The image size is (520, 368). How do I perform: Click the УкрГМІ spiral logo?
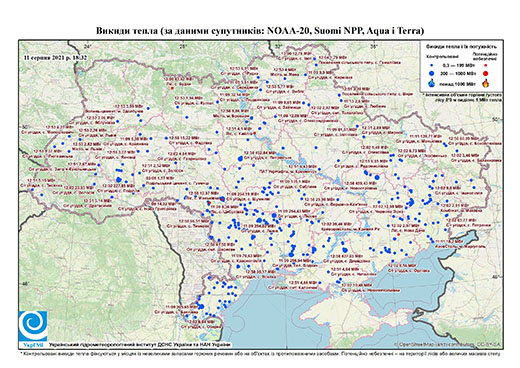(x=33, y=326)
